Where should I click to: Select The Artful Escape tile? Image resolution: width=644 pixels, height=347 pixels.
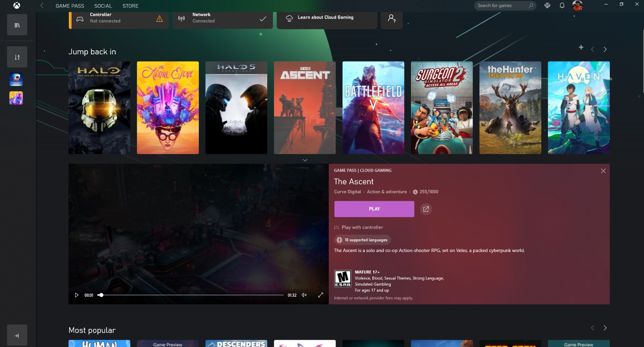(x=168, y=108)
